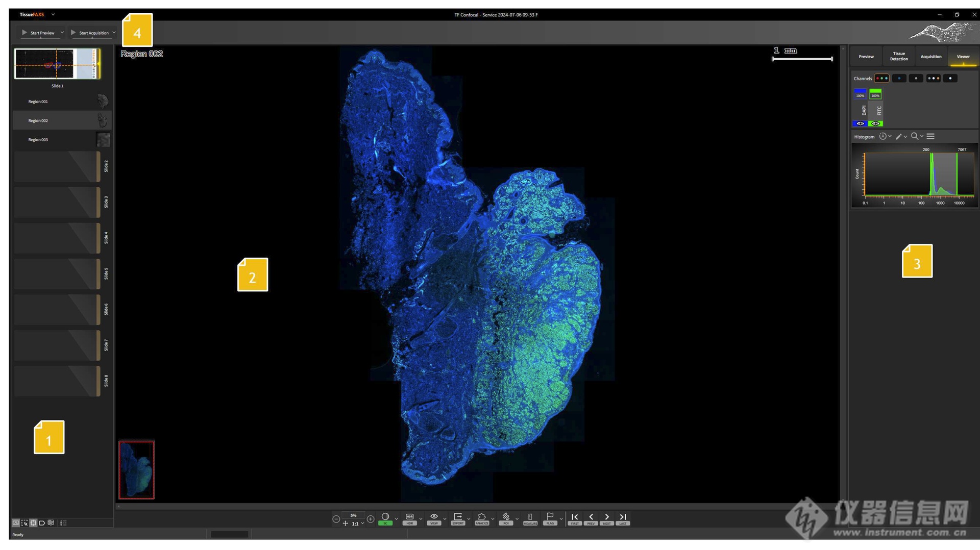
Task: Select Region 001 in slide list
Action: click(62, 102)
